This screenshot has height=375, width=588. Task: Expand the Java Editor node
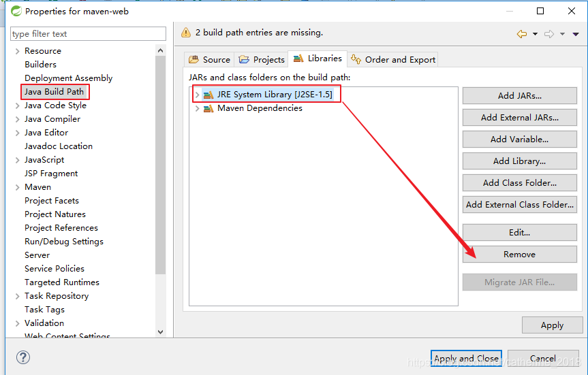pos(17,133)
